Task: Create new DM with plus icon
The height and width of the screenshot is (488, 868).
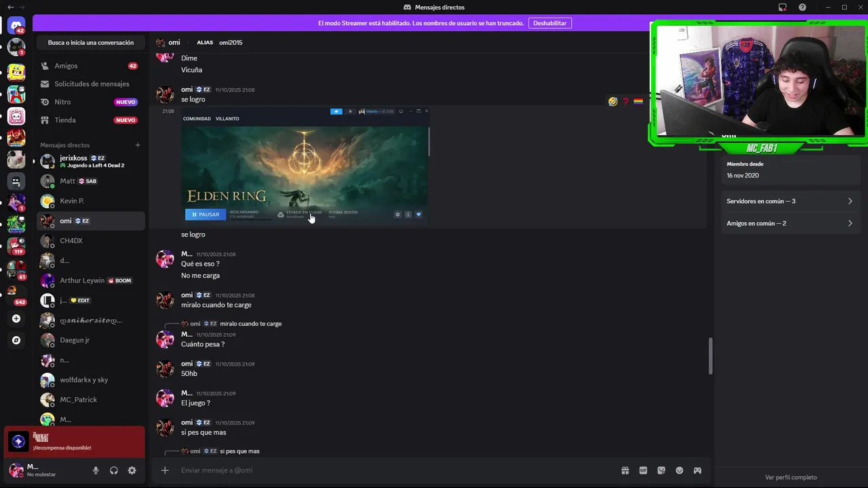Action: tap(138, 145)
